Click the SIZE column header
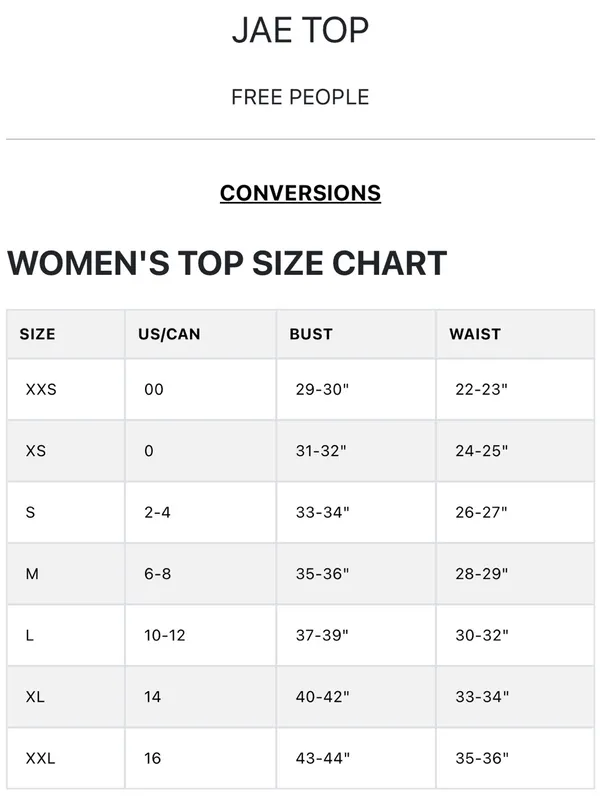The image size is (600, 800). (x=37, y=334)
